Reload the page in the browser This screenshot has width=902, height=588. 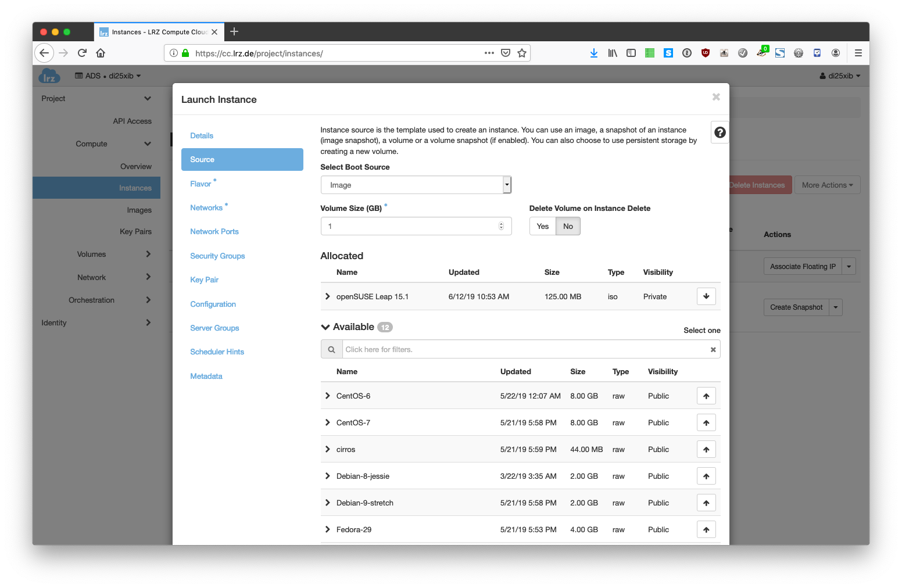pyautogui.click(x=82, y=53)
